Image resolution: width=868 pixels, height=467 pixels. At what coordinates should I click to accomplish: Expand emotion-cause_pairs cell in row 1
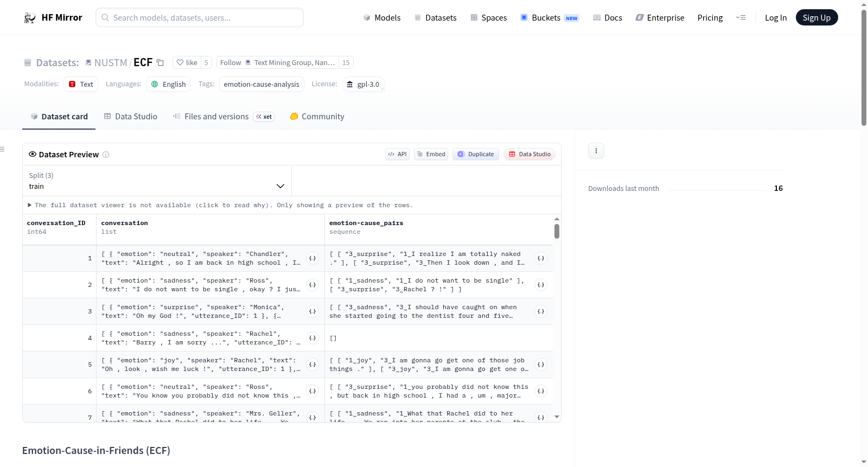[x=541, y=258]
